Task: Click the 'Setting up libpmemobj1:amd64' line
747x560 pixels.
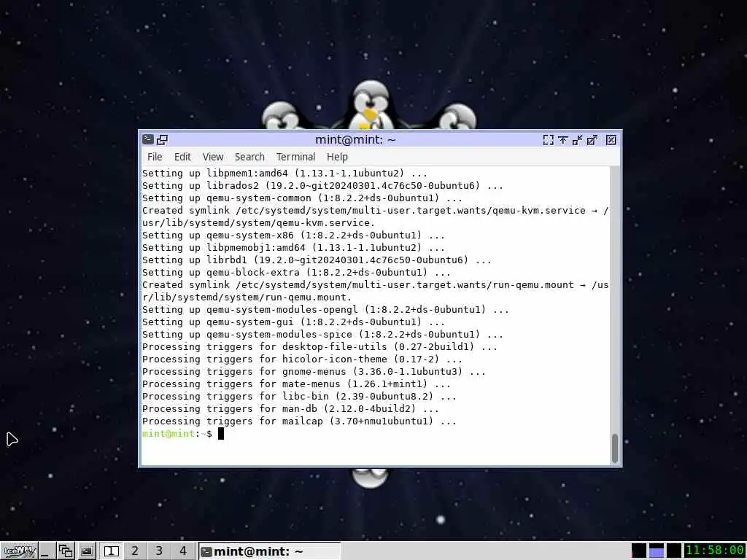Action: point(293,248)
